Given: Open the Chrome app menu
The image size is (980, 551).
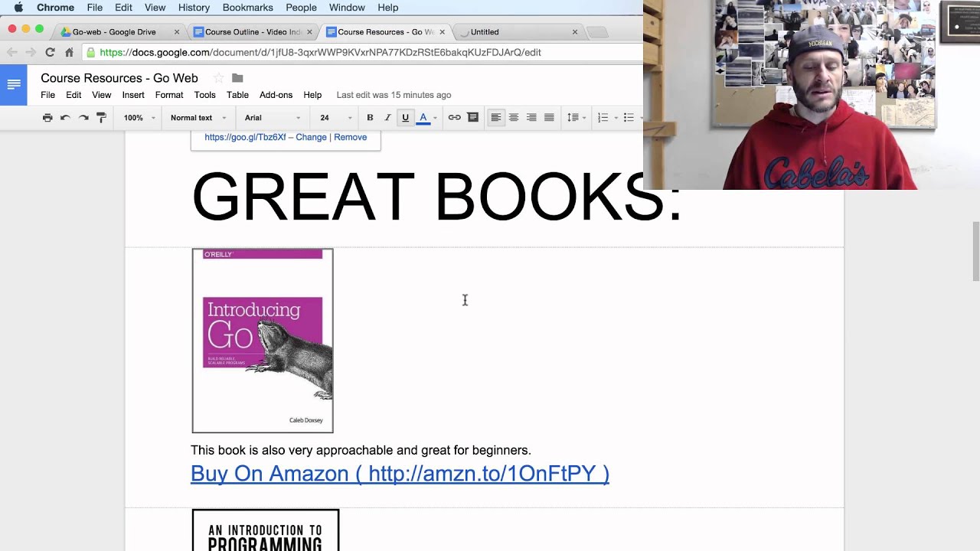Looking at the screenshot, I should tap(55, 8).
